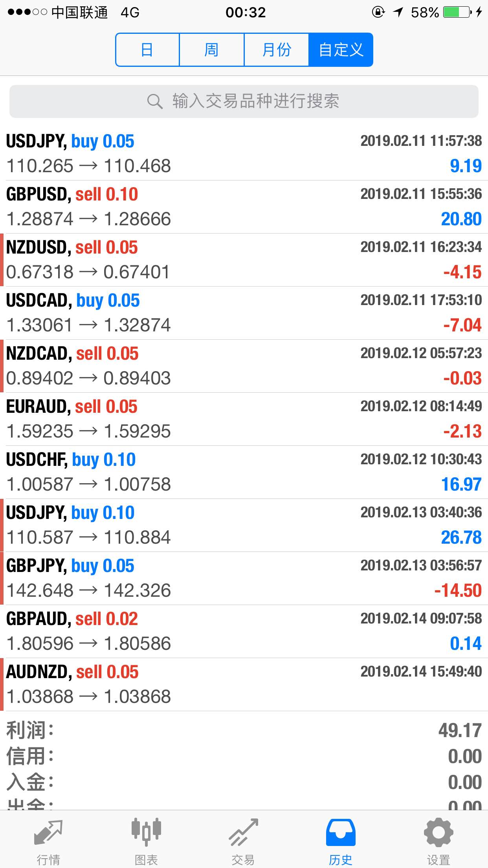Open the GBPJPY buy 0.05 trade entry
Screen dimensions: 488x868
(244, 578)
